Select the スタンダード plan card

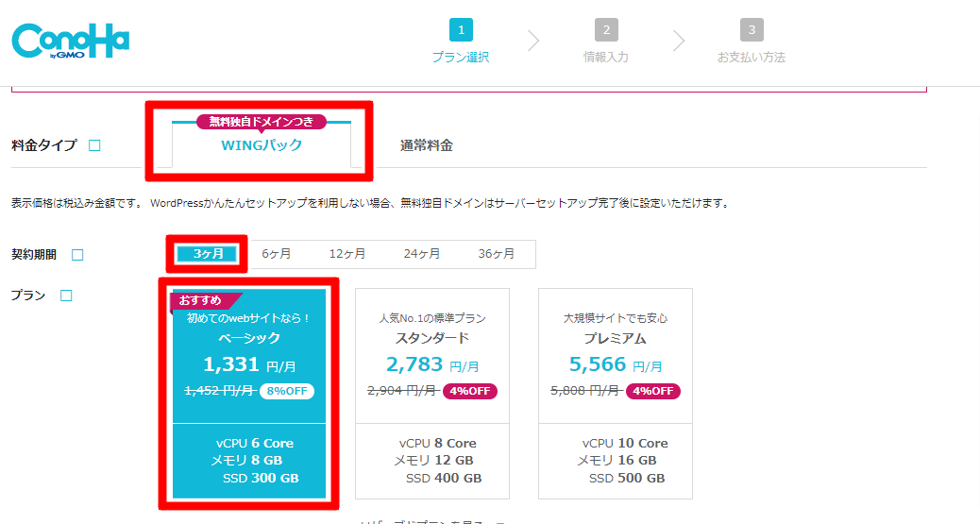pos(432,394)
